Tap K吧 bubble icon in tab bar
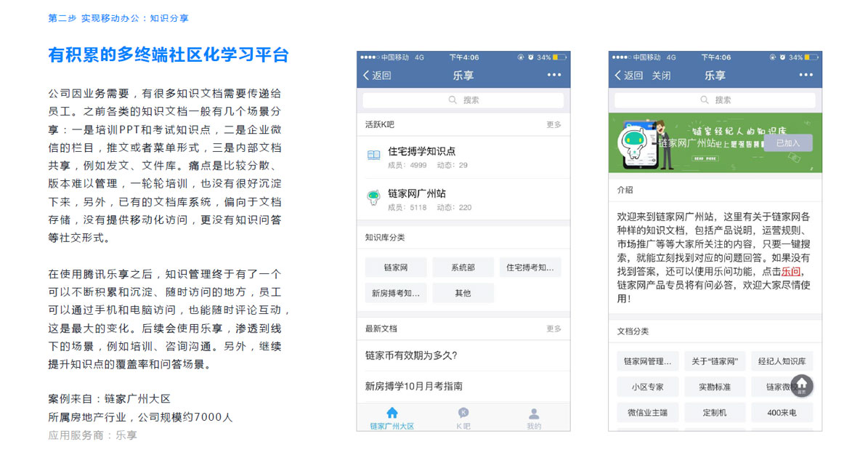The image size is (868, 455). pos(463,413)
